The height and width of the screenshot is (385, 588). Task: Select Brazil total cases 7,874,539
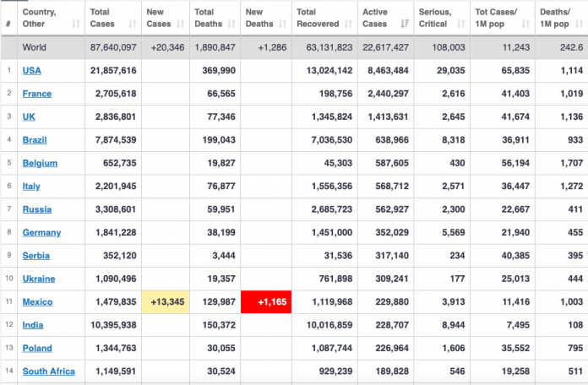coord(116,140)
